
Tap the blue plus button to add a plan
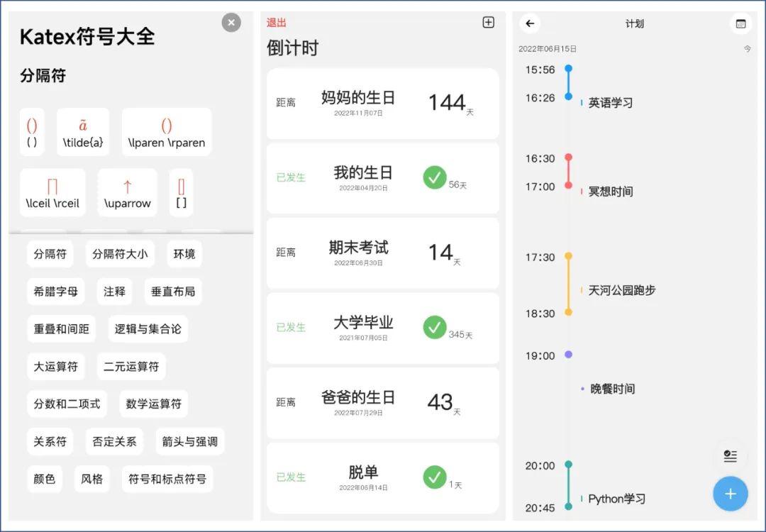point(731,494)
